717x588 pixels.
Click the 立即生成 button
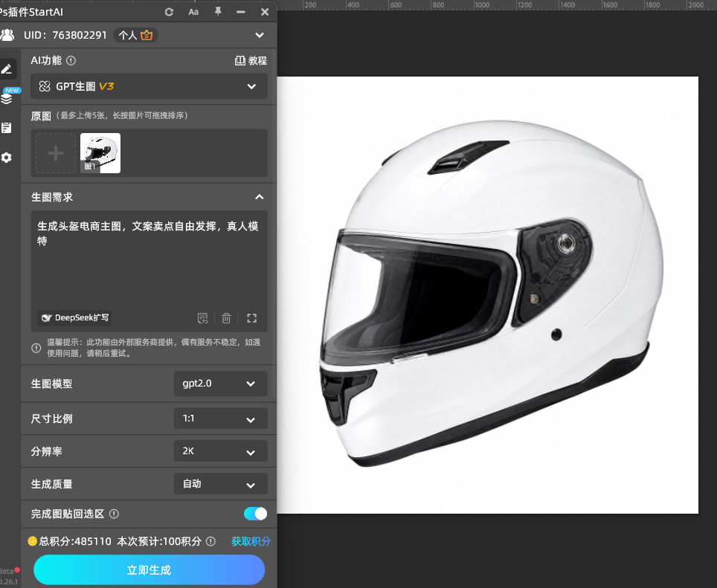tap(149, 569)
